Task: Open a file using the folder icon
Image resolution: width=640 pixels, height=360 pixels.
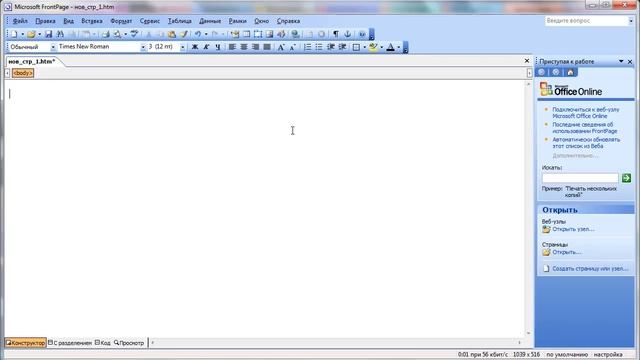Action: tap(31, 34)
